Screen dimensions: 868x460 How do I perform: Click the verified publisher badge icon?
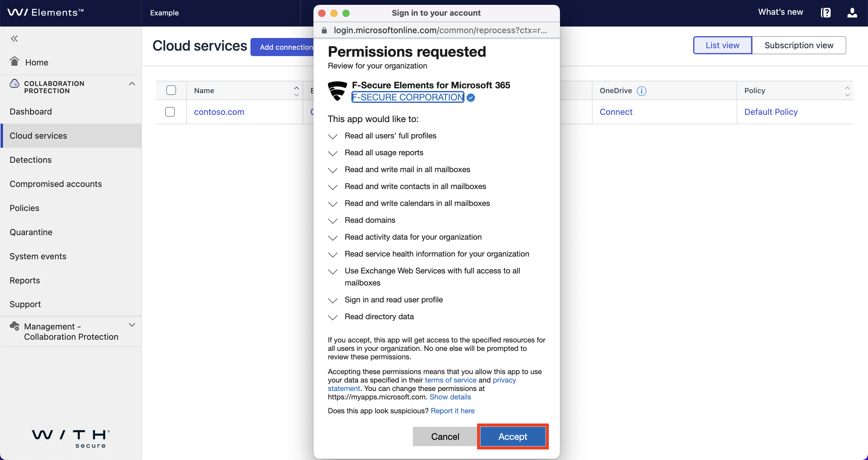(x=471, y=98)
